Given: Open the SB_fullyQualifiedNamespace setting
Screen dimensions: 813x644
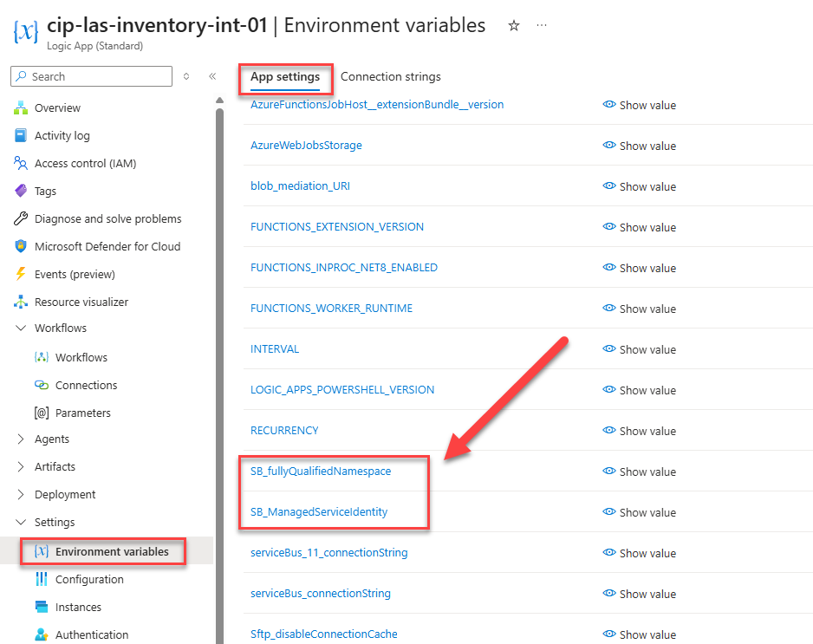Looking at the screenshot, I should click(321, 471).
